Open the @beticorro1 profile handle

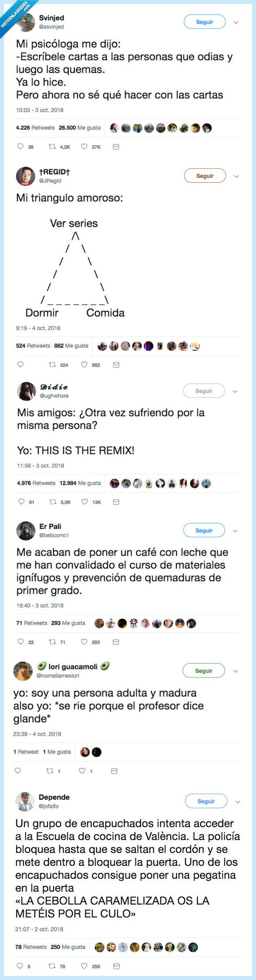[54, 535]
